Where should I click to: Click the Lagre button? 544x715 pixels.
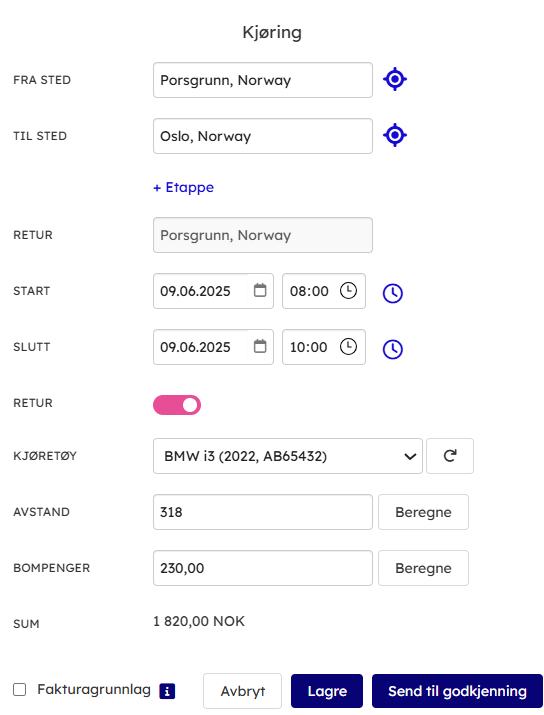coord(327,691)
